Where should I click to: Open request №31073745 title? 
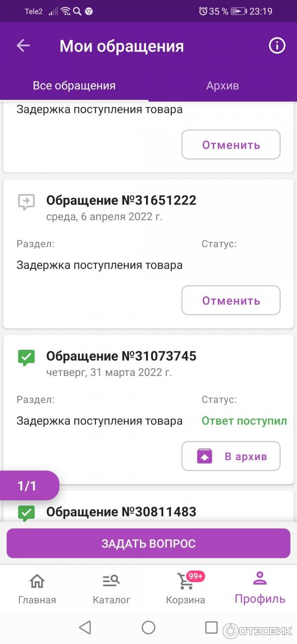point(121,356)
